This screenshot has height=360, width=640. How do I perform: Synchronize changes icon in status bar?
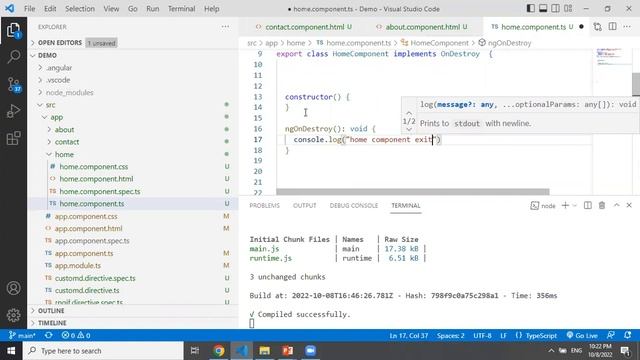click(49, 335)
